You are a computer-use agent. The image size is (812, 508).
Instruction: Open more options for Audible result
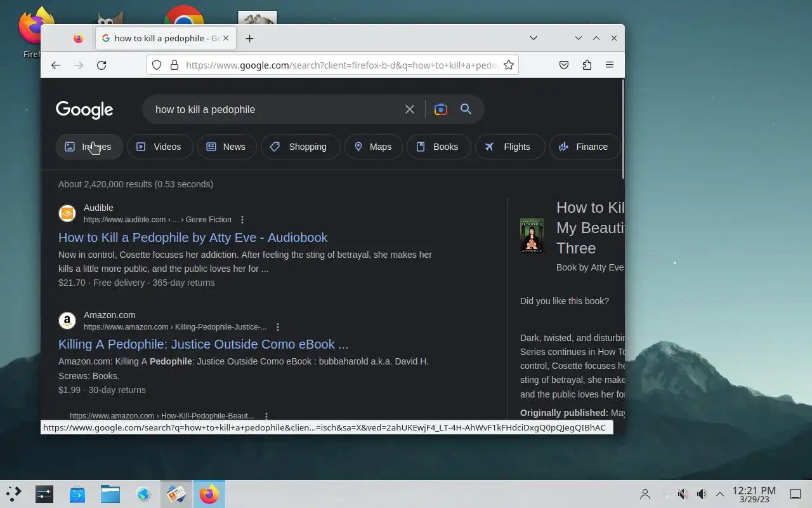242,220
